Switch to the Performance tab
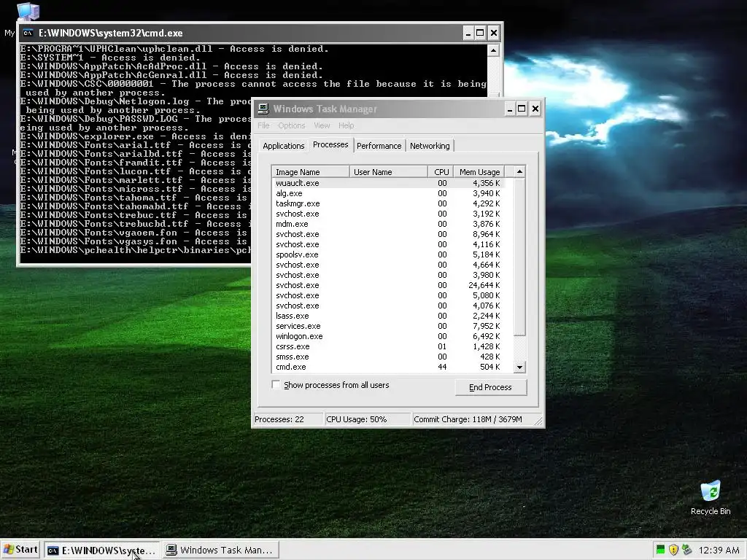The height and width of the screenshot is (560, 747). coord(379,146)
